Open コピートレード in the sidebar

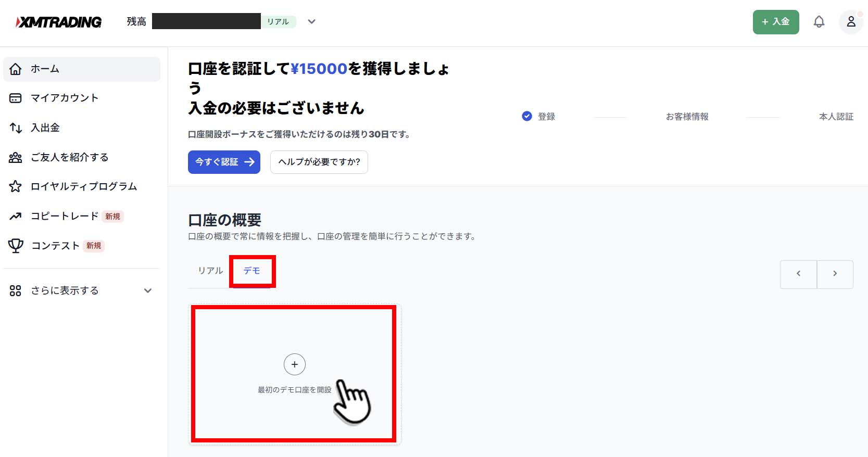click(x=65, y=216)
